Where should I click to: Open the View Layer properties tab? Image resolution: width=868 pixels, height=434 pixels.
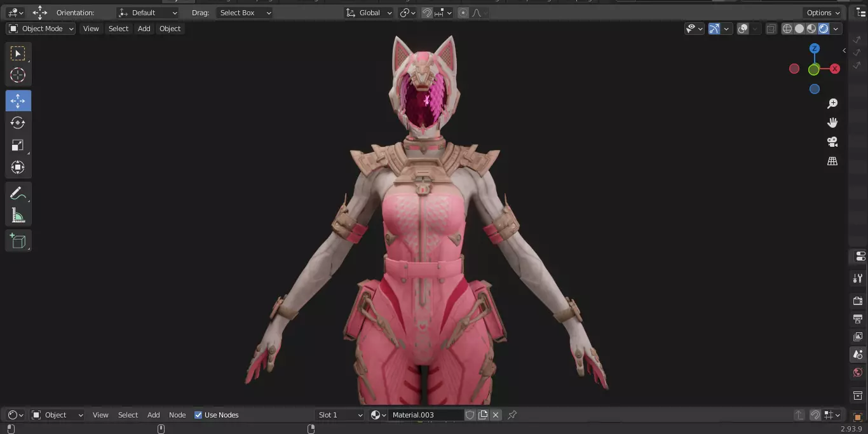click(x=858, y=336)
